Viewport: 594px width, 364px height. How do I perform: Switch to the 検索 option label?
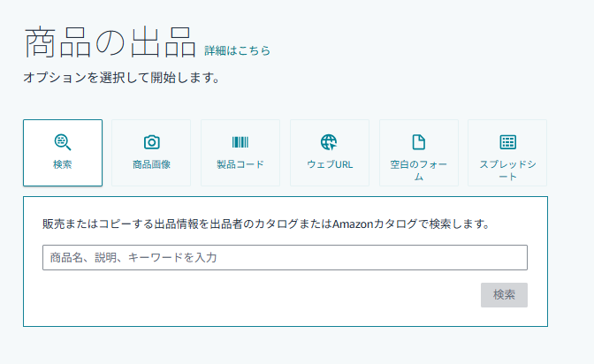pyautogui.click(x=63, y=164)
